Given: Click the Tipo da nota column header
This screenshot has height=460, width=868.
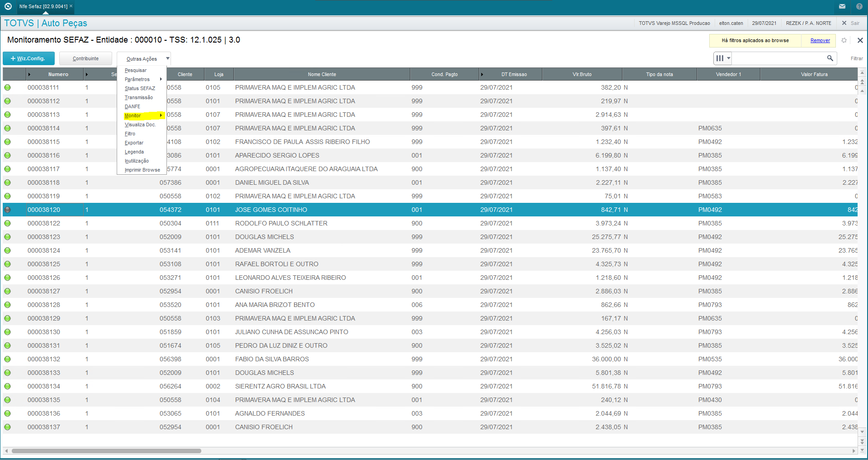Looking at the screenshot, I should tap(659, 74).
